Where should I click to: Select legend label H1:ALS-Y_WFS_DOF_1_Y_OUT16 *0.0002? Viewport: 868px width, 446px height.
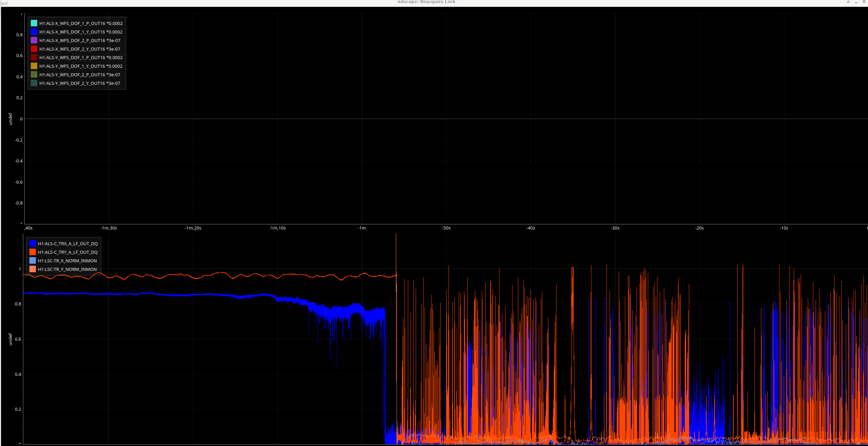click(81, 66)
